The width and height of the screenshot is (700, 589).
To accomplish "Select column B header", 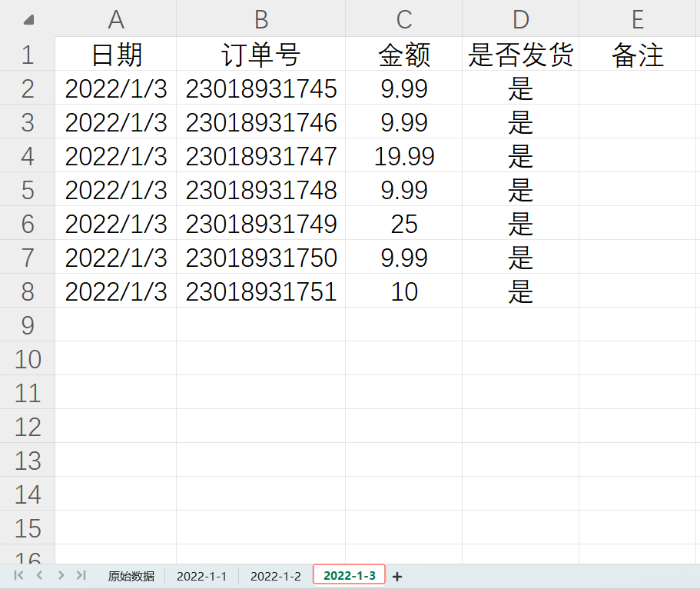I will tap(261, 18).
